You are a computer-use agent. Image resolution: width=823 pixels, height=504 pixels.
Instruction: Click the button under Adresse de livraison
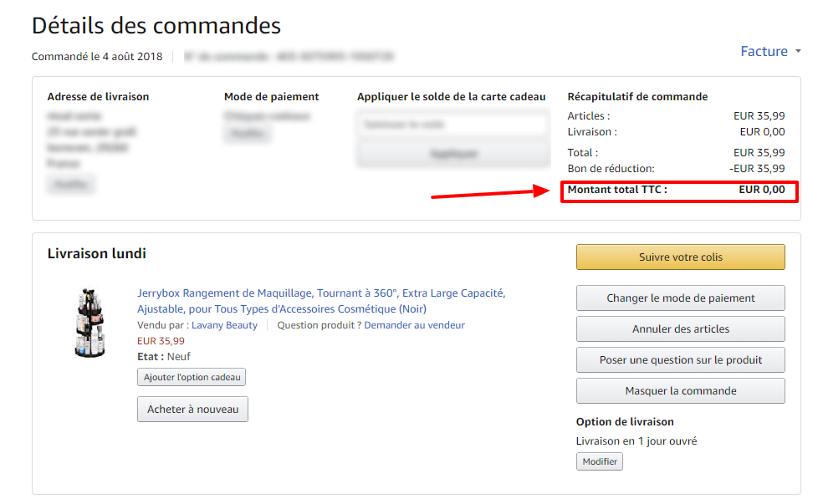[x=70, y=184]
